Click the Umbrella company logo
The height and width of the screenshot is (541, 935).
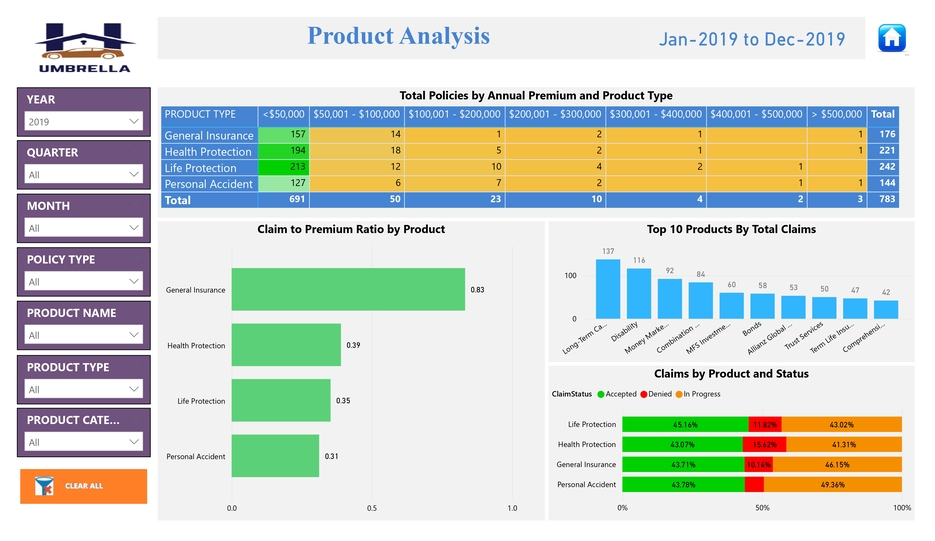tap(84, 46)
